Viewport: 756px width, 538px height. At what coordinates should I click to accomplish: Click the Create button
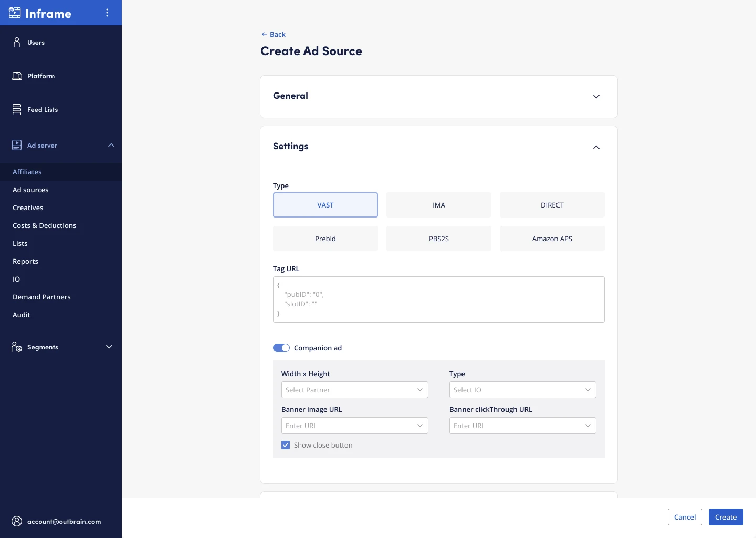(726, 517)
